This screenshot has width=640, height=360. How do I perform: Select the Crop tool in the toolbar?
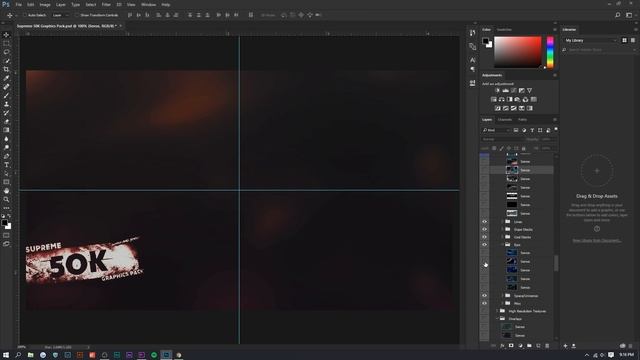[6, 69]
